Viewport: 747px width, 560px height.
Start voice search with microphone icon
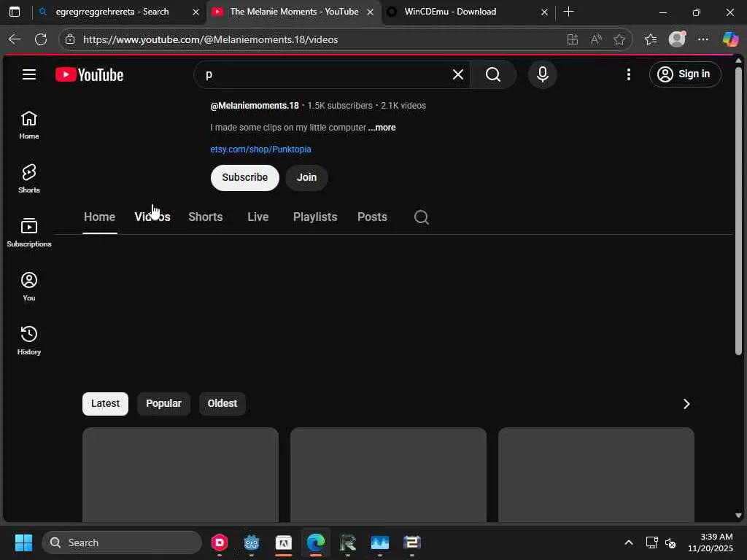coord(543,74)
